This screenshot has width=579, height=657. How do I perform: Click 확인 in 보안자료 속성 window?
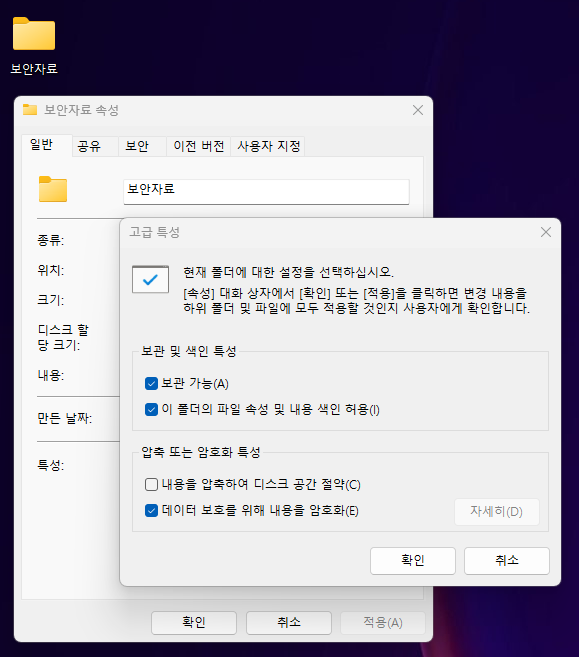pyautogui.click(x=194, y=623)
